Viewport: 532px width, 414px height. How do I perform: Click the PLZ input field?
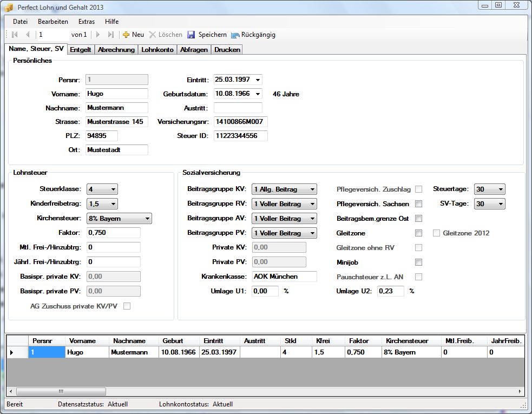tap(101, 135)
